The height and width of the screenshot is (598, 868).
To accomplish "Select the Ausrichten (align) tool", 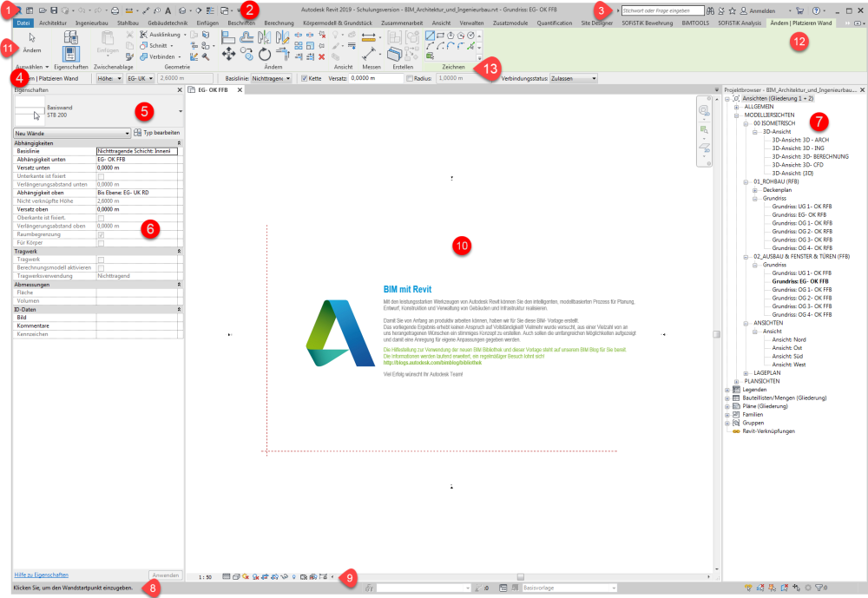I will (228, 37).
